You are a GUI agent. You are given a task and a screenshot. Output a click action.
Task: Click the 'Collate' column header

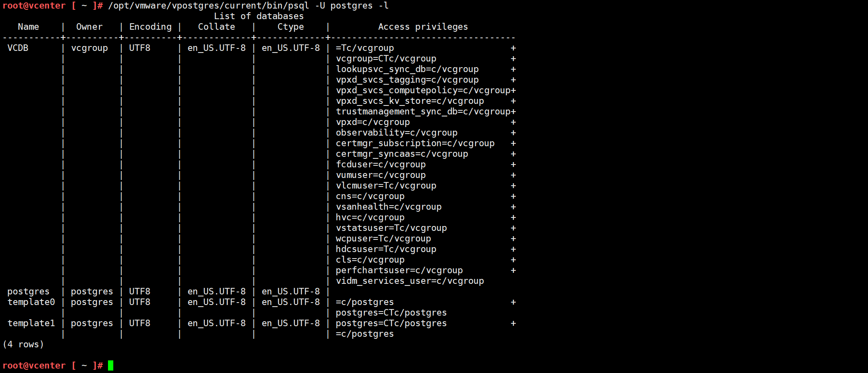pos(216,27)
